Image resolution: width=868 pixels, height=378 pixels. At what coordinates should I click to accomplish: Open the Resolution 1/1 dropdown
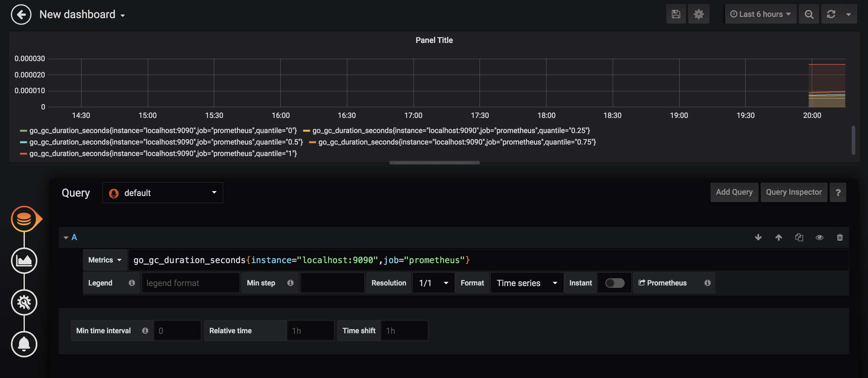pos(433,283)
